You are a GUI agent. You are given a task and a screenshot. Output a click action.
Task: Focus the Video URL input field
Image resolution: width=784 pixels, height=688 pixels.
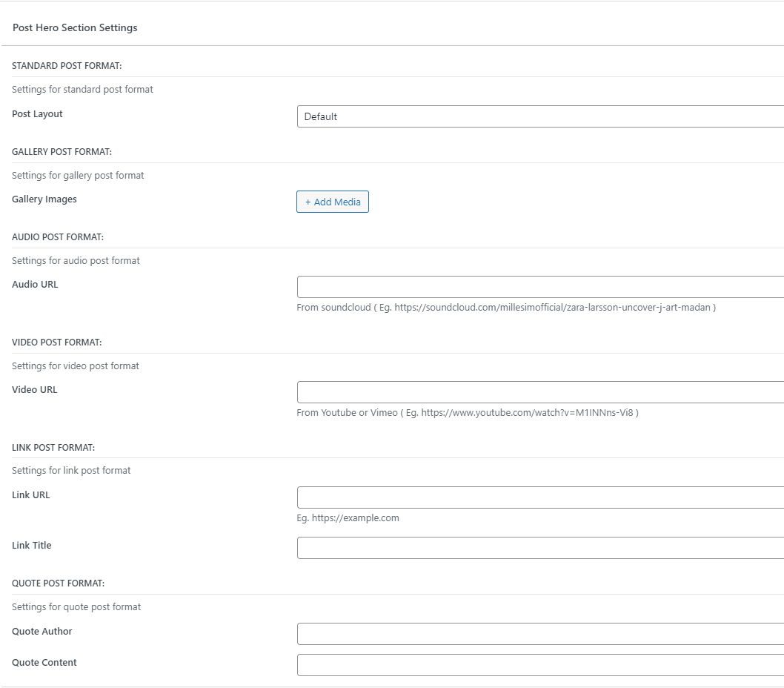(539, 392)
